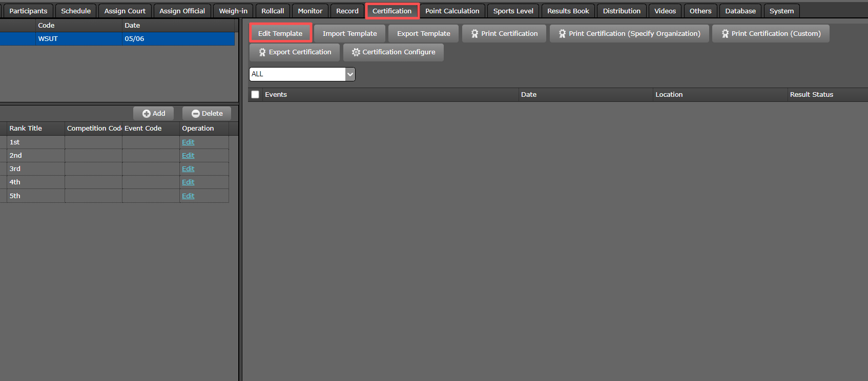Edit the 3rd rank title row
The height and width of the screenshot is (381, 868).
coord(188,169)
